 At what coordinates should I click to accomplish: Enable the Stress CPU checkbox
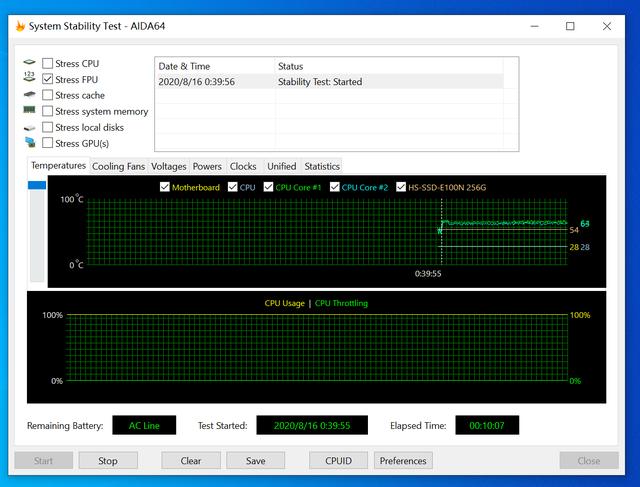(48, 63)
